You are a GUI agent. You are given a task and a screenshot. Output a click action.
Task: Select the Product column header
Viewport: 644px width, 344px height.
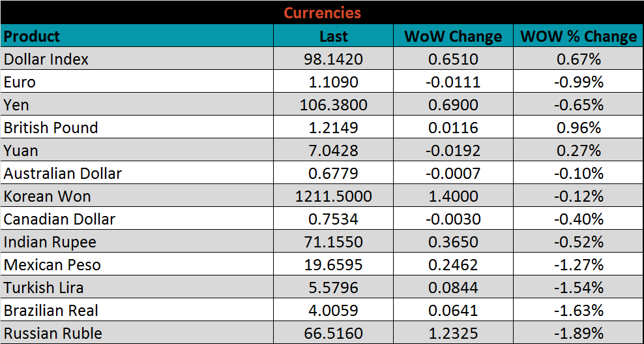pyautogui.click(x=32, y=36)
